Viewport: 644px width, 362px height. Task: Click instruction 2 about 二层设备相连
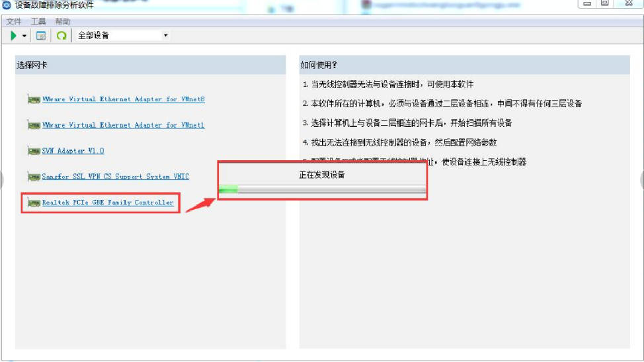point(442,103)
